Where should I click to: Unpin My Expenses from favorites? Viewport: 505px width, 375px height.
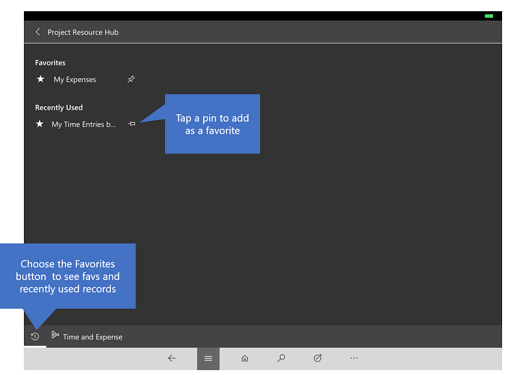[x=131, y=79]
